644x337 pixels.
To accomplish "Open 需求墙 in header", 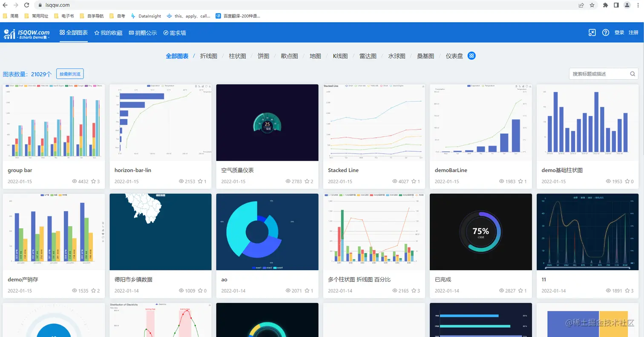I will pos(175,33).
